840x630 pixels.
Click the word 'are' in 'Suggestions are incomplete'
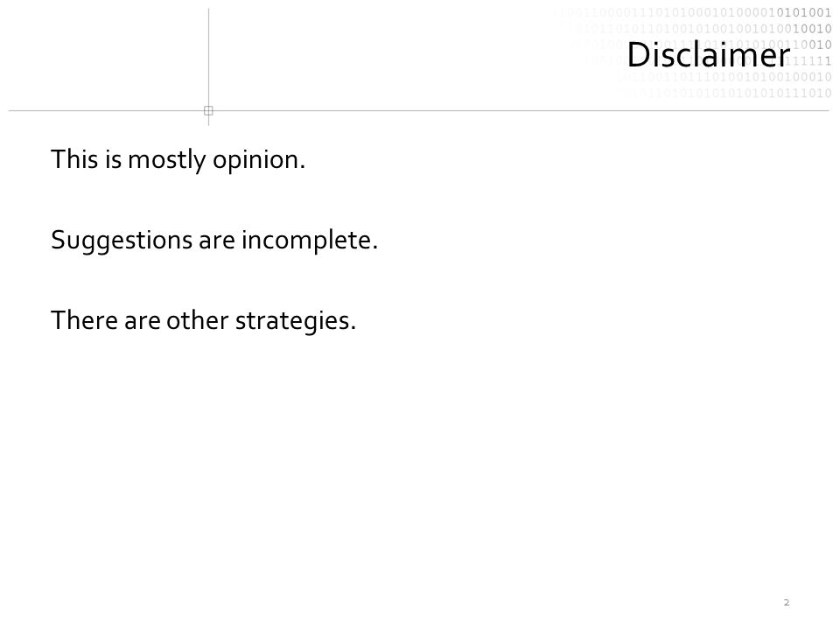(216, 241)
